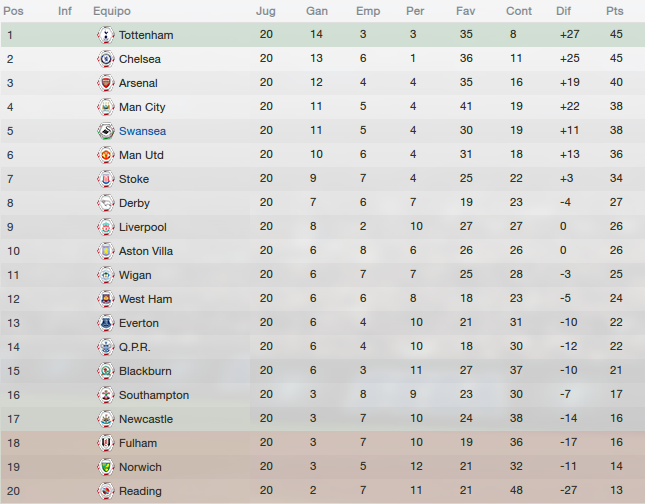Screen dimensions: 645x504
Task: Select the Liverpool crest icon
Action: (106, 227)
